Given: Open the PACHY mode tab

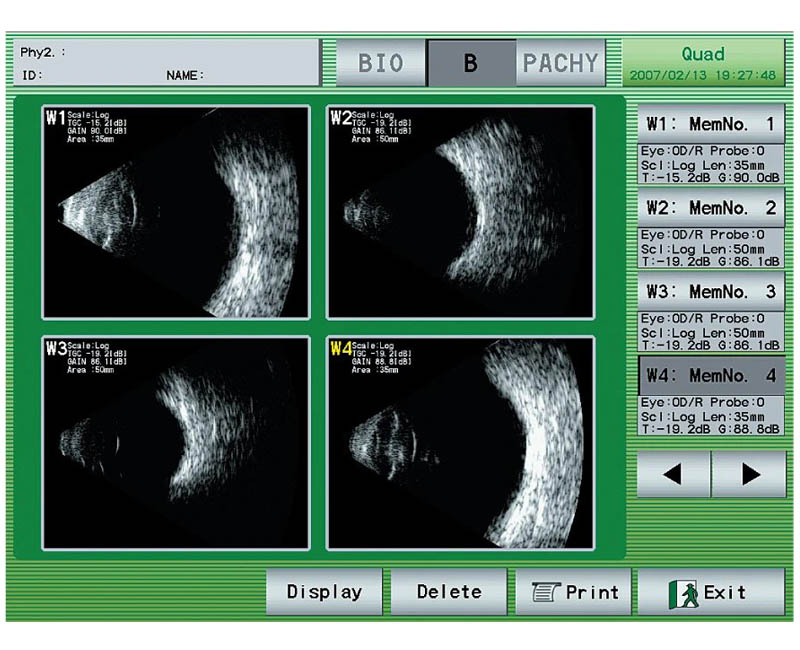Looking at the screenshot, I should pyautogui.click(x=560, y=63).
